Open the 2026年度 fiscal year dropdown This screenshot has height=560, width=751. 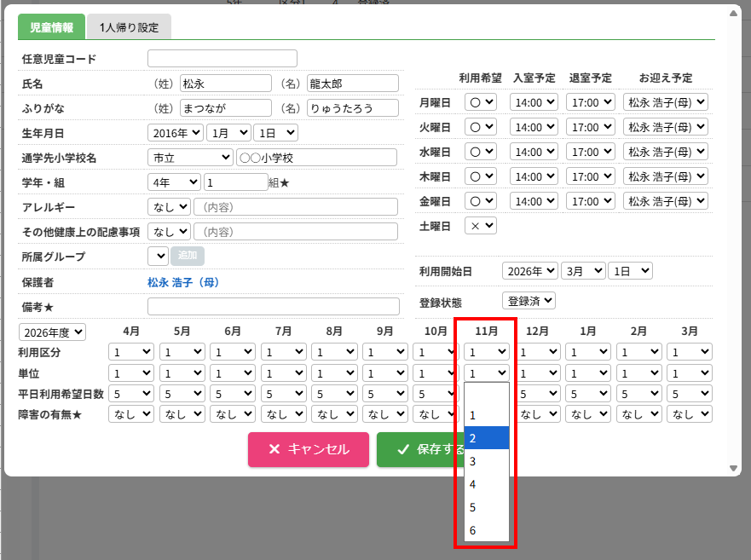[x=52, y=332]
